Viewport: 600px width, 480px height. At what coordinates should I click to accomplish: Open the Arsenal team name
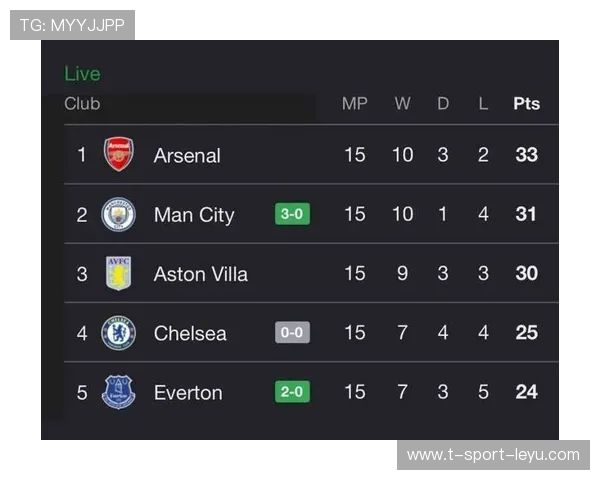pyautogui.click(x=187, y=155)
